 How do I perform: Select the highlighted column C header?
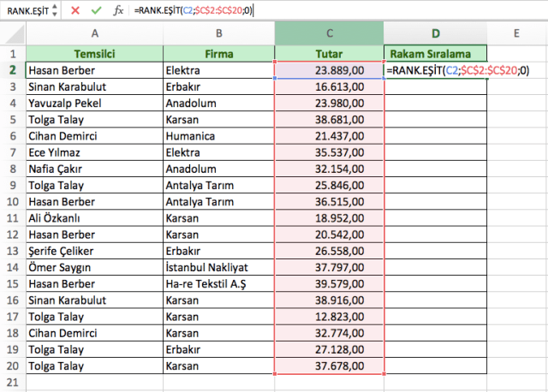(x=330, y=33)
